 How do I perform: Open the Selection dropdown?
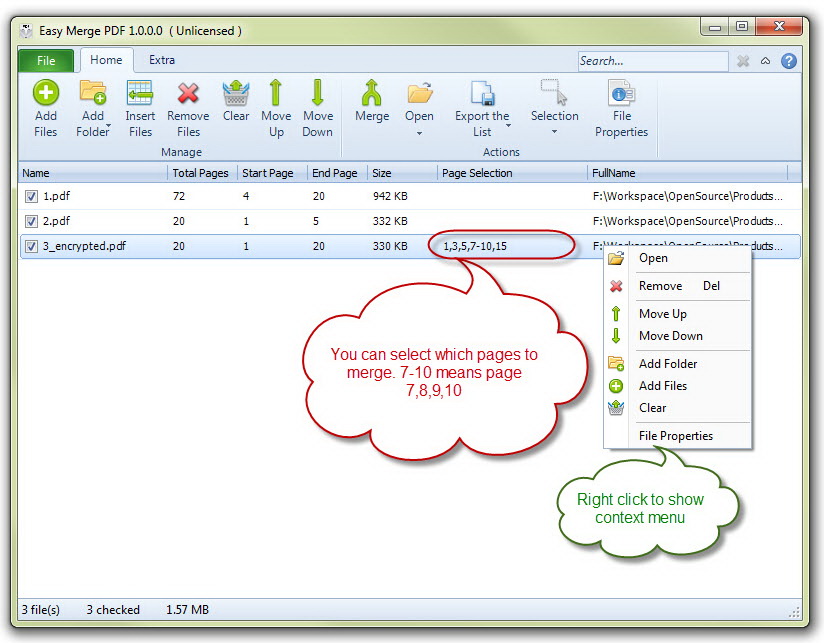(x=554, y=132)
